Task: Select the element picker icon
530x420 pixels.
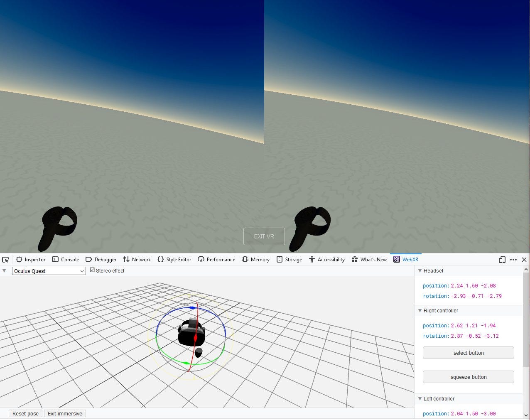Action: point(6,259)
